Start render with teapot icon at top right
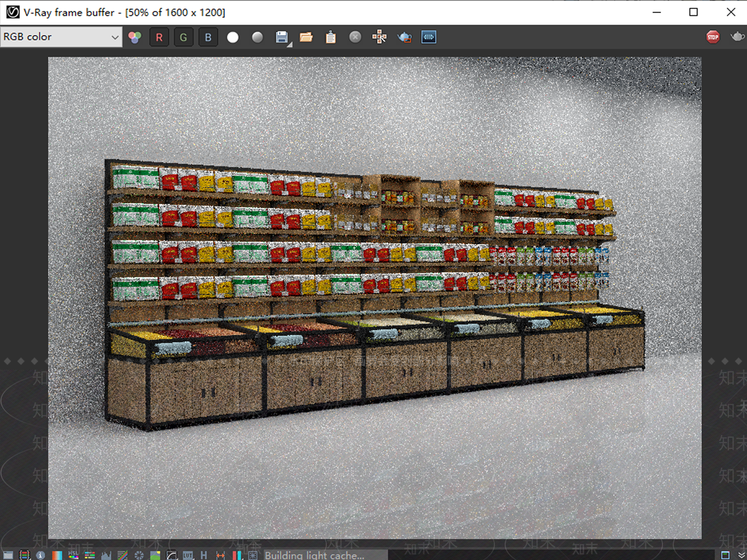This screenshot has width=747, height=560. [x=738, y=36]
